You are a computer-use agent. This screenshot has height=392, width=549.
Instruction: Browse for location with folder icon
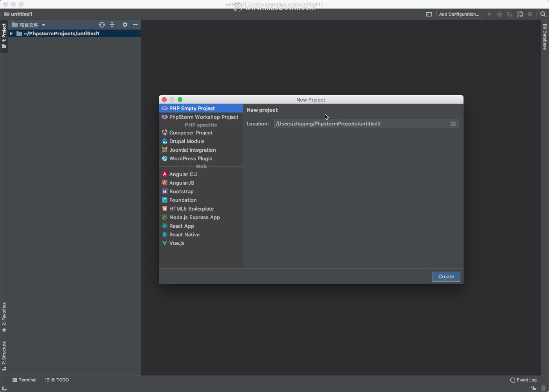pos(453,123)
